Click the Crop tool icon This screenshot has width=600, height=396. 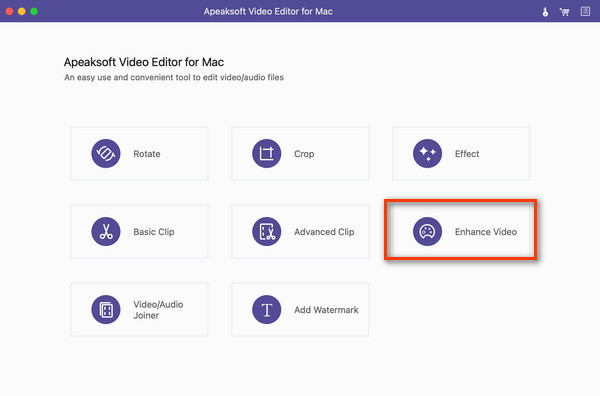267,153
